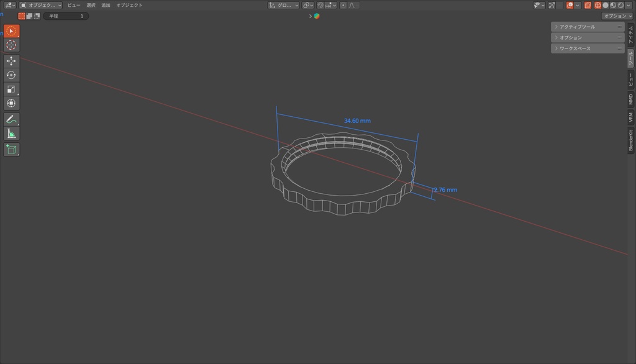Open the pivot point dropdown
Screen dimensions: 636x364
pos(308,5)
